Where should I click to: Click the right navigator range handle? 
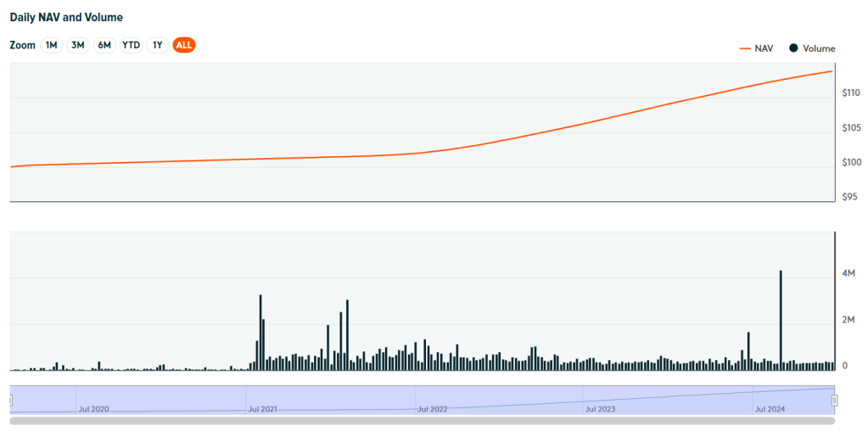(834, 400)
